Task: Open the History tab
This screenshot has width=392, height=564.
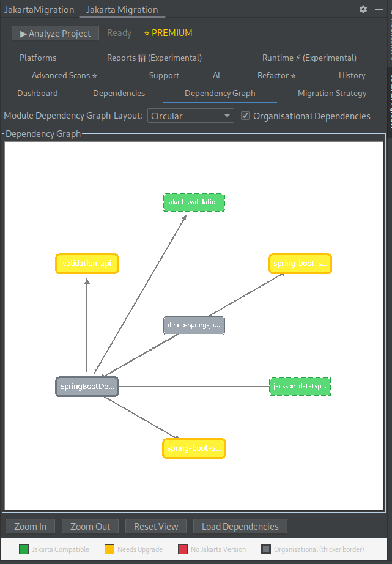Action: click(352, 75)
